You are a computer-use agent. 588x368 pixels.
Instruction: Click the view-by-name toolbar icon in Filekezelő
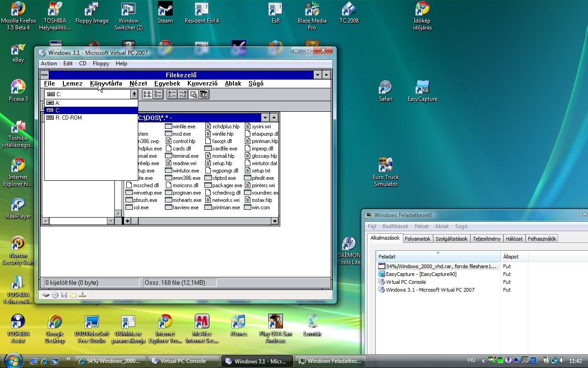click(x=147, y=94)
